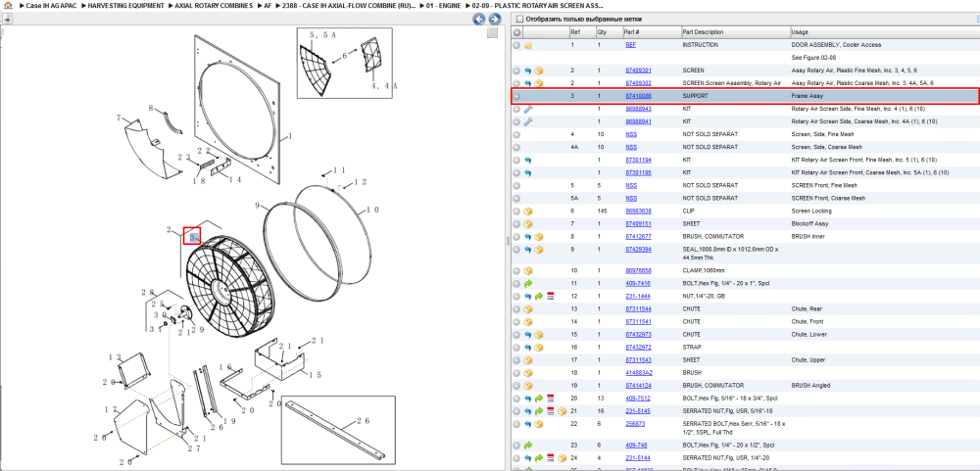Click green arrow icon for NUT 231-1444
The width and height of the screenshot is (980, 471).
(x=539, y=296)
